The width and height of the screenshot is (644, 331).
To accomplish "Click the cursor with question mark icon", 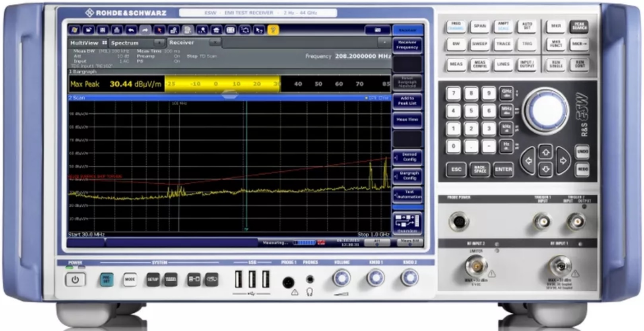I will pyautogui.click(x=259, y=30).
